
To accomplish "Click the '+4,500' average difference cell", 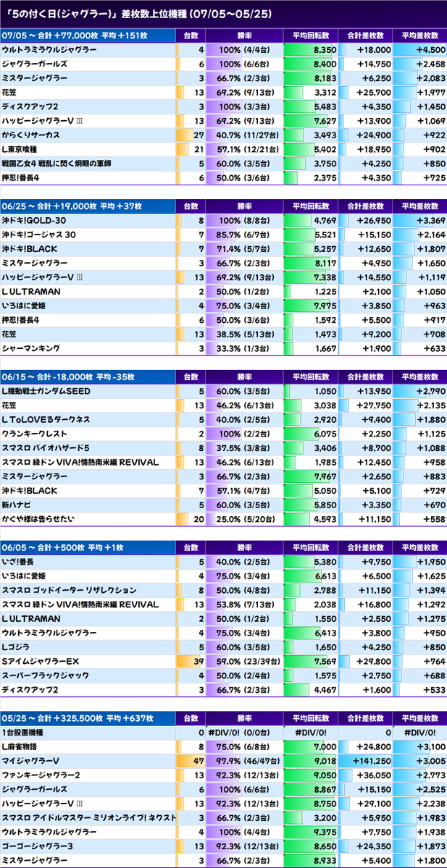I will click(x=420, y=50).
